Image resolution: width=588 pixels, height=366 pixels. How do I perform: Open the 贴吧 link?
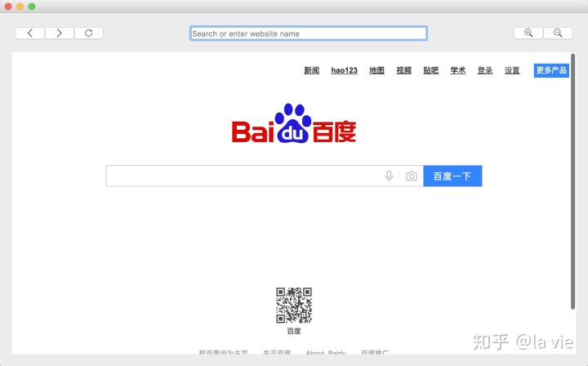click(x=431, y=70)
